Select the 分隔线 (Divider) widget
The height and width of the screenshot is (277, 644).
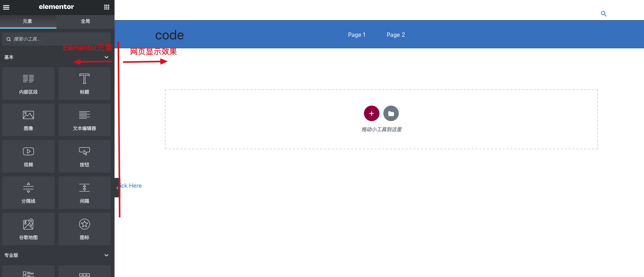click(28, 193)
